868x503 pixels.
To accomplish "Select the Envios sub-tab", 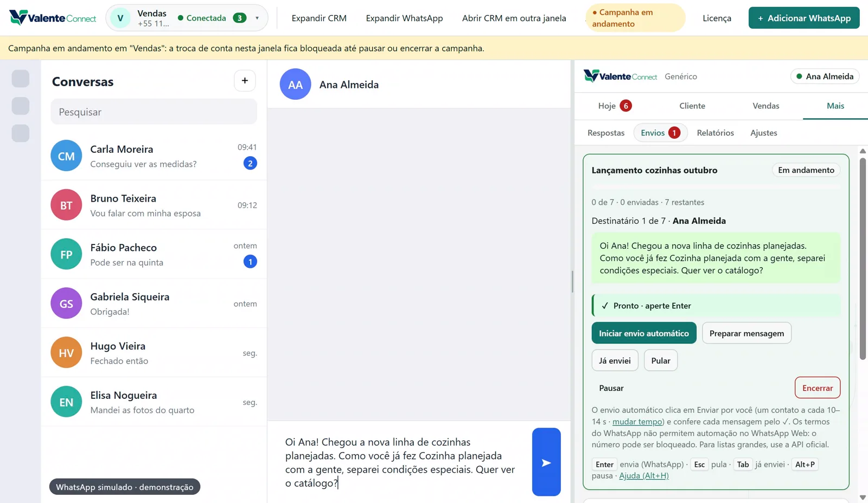I will pos(660,133).
